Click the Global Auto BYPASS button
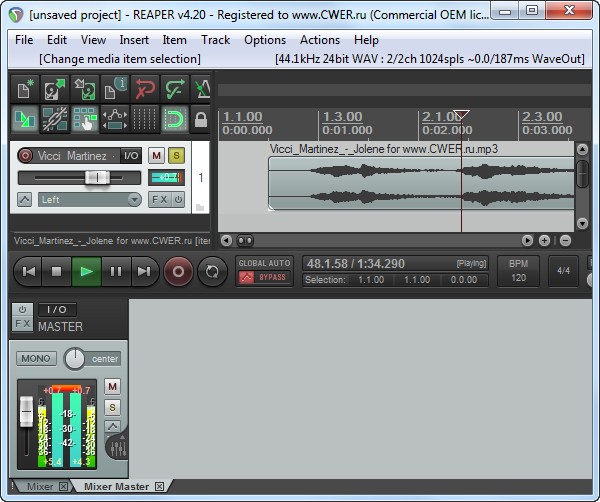Screen dimensions: 600x502 [x=264, y=277]
